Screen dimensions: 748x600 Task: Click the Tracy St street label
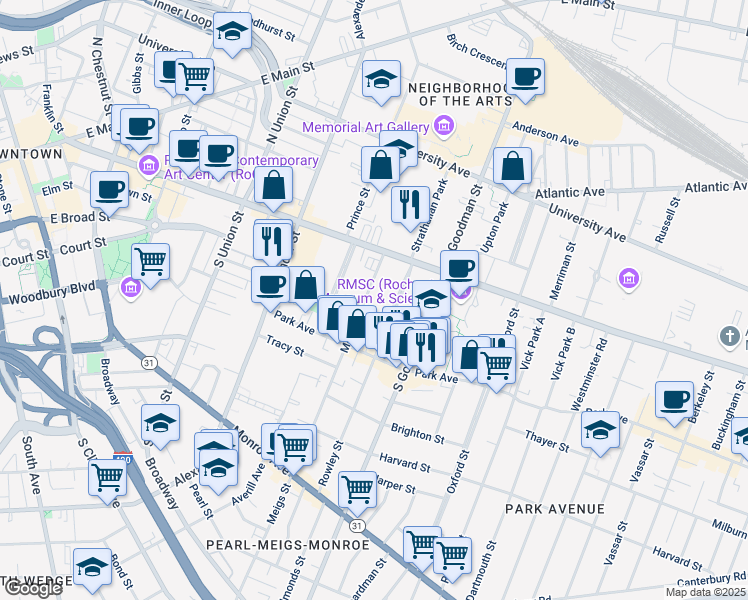pyautogui.click(x=285, y=345)
